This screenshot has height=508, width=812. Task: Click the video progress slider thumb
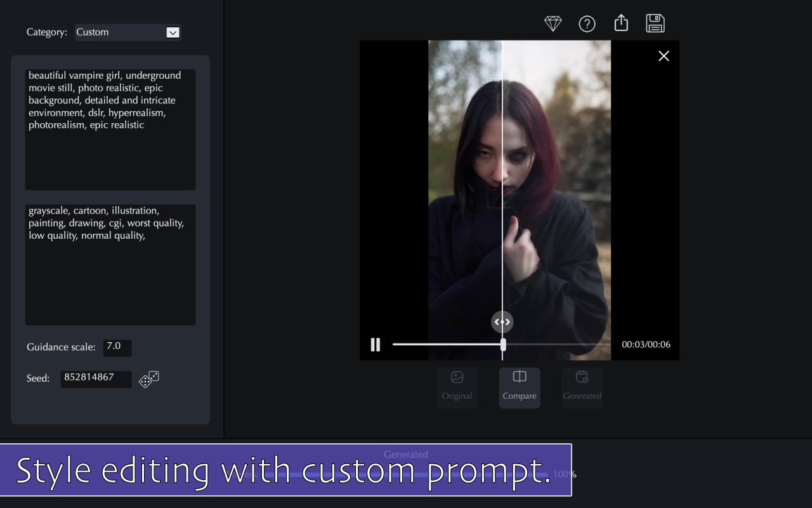(503, 345)
